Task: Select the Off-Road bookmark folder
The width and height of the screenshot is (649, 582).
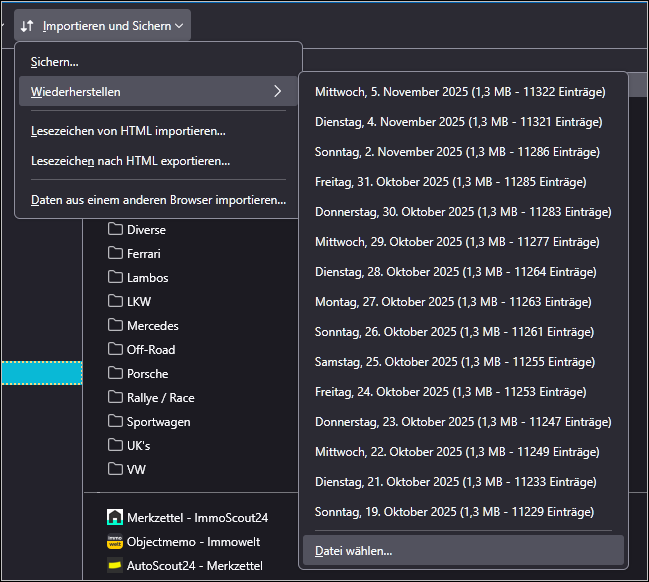Action: tap(150, 350)
